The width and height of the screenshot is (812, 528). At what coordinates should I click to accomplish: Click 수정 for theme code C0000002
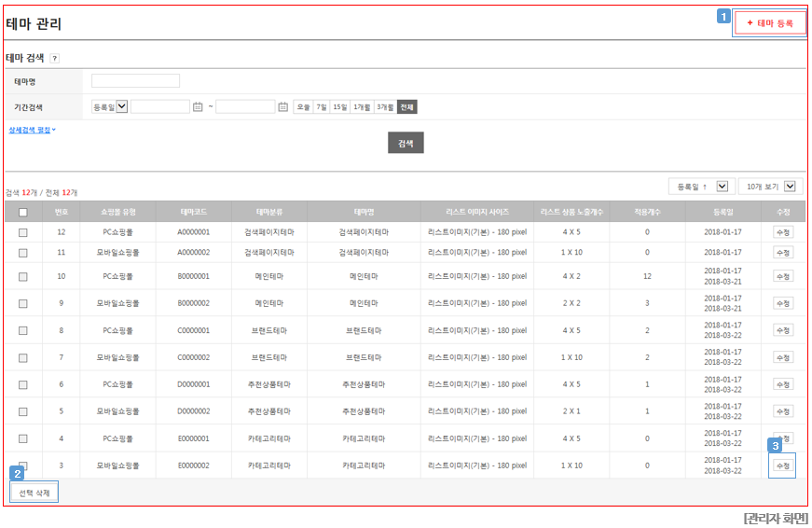point(783,357)
